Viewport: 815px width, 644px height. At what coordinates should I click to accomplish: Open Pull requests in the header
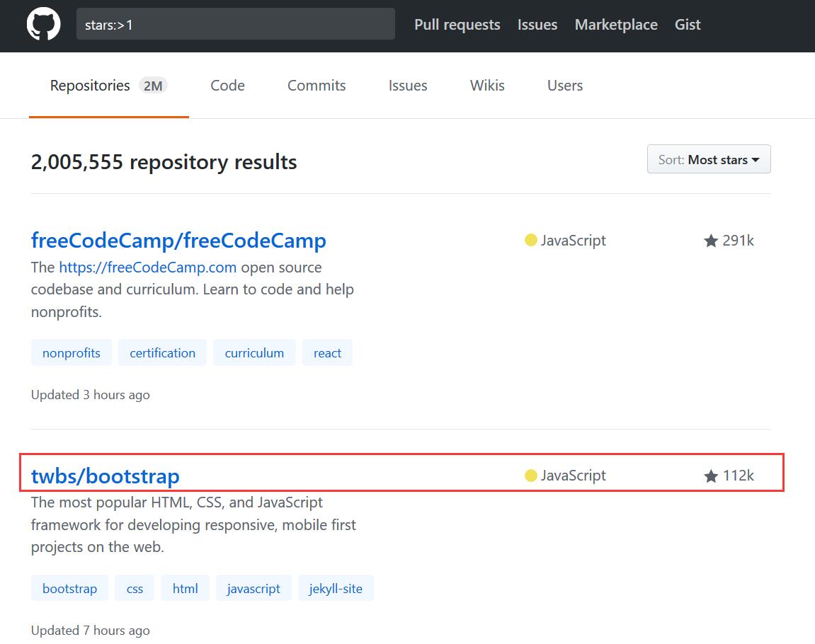click(457, 24)
